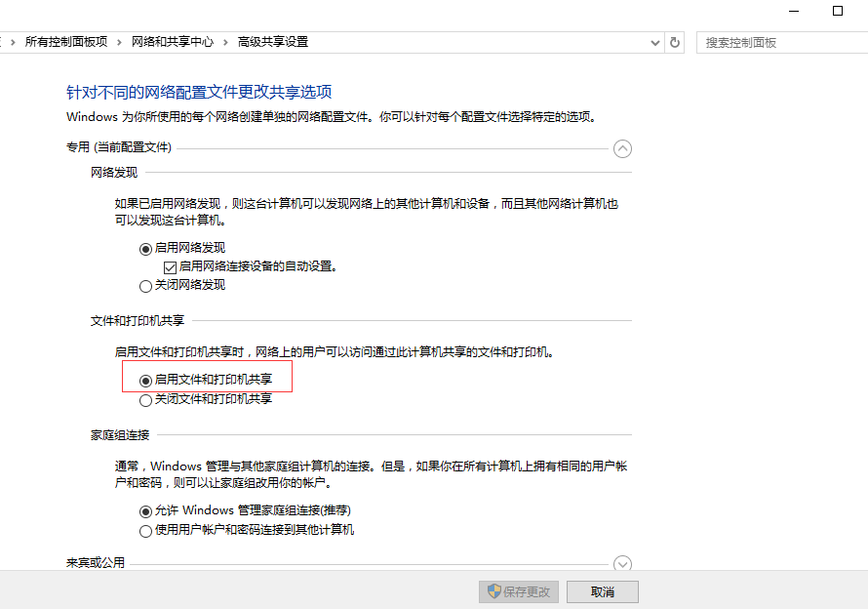Screen dimensions: 868x609
Task: Select 关闭文件和打印机共享 option
Action: [144, 399]
